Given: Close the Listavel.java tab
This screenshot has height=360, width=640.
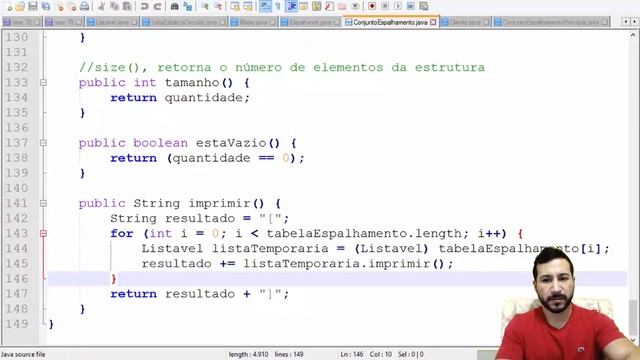Looking at the screenshot, I should coord(134,22).
